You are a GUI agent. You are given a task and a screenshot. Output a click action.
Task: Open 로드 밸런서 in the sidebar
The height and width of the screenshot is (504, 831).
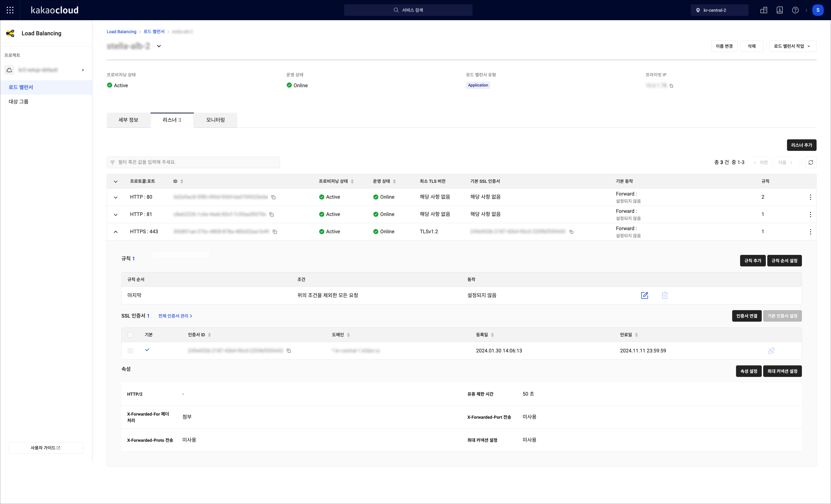pyautogui.click(x=46, y=87)
